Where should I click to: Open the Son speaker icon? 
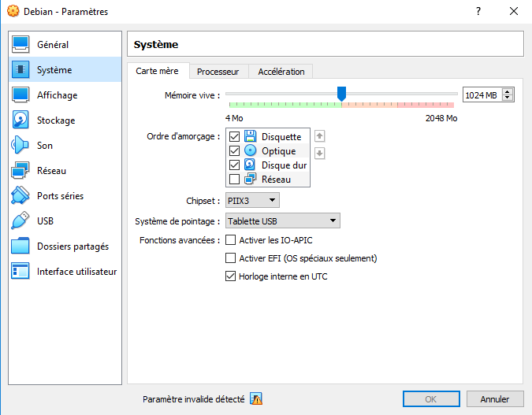pos(20,145)
